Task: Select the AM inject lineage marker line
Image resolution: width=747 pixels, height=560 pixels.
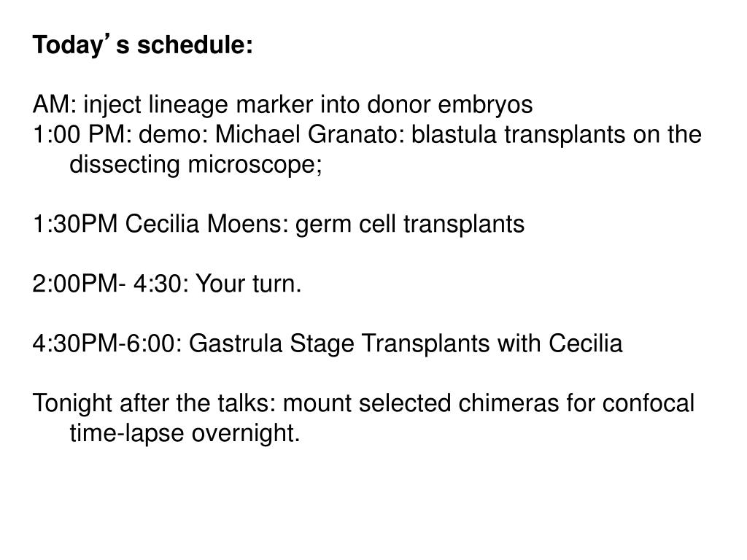Action: point(282,105)
